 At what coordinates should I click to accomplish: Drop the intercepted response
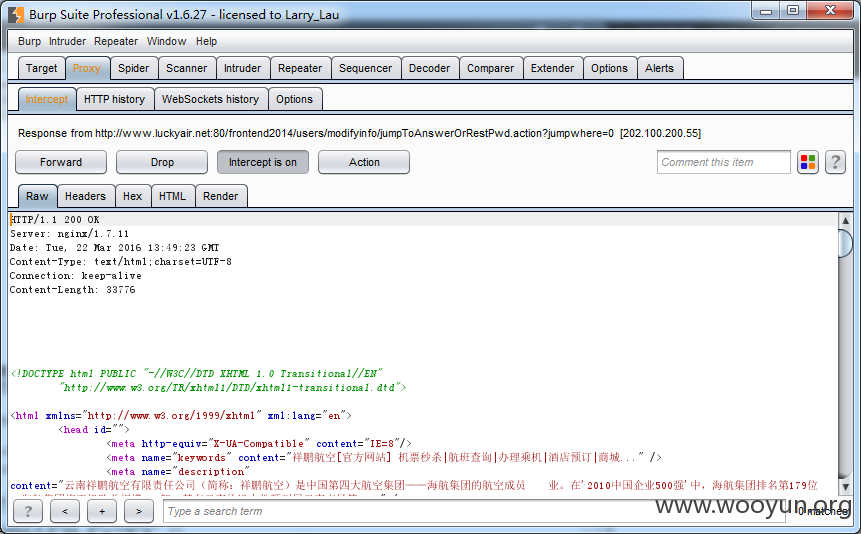162,162
